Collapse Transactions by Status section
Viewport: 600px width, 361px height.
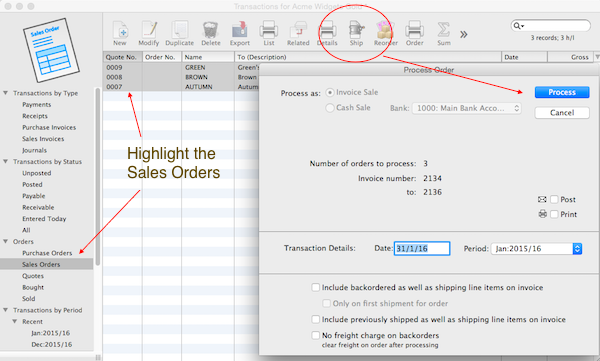click(6, 162)
